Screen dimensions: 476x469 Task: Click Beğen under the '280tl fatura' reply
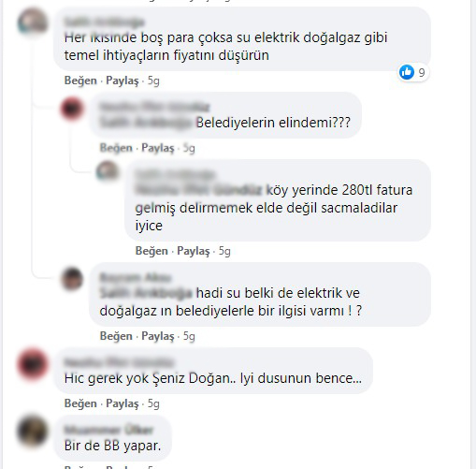(x=151, y=251)
